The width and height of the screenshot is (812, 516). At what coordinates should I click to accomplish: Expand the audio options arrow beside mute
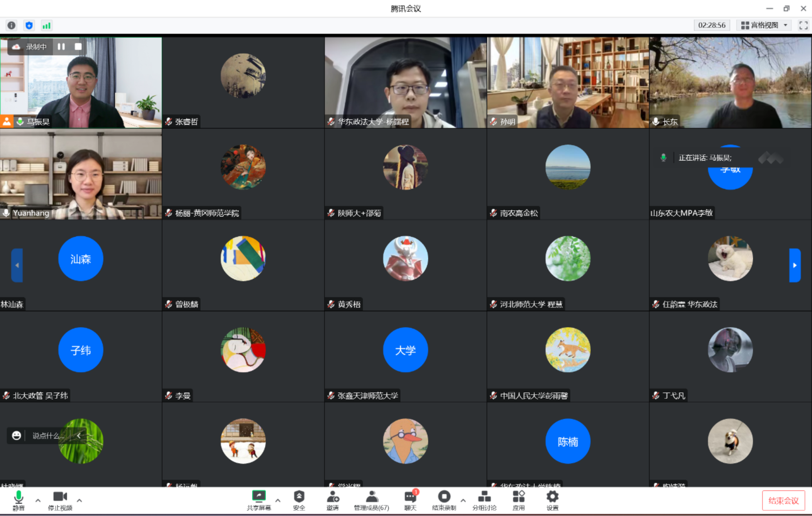(38, 500)
